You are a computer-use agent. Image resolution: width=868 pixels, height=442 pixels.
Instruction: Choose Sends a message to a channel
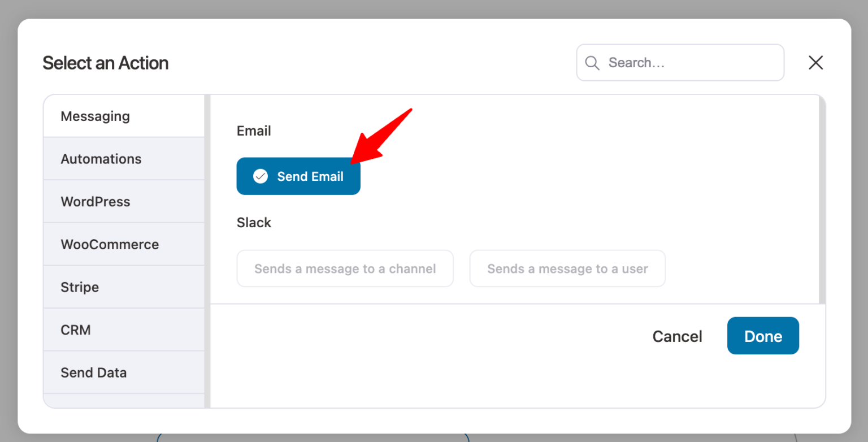tap(345, 268)
